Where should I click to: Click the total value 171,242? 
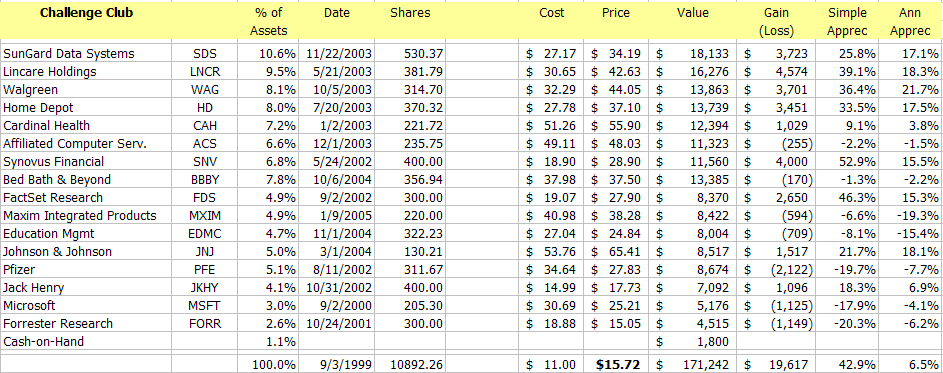point(693,364)
